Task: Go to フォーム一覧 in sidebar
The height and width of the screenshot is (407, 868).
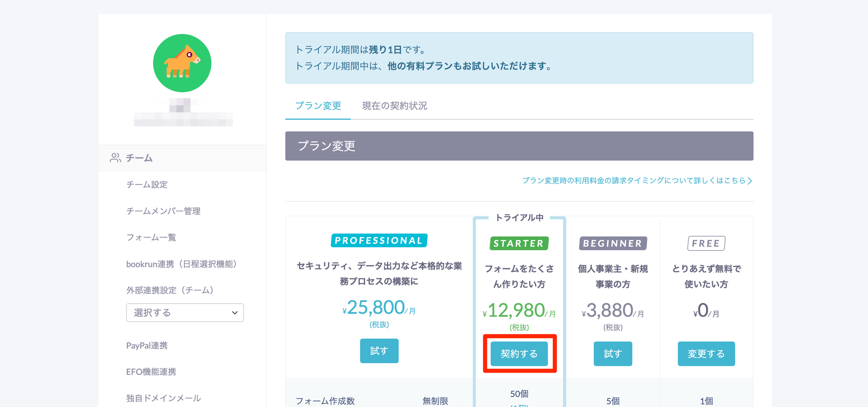Action: (151, 238)
